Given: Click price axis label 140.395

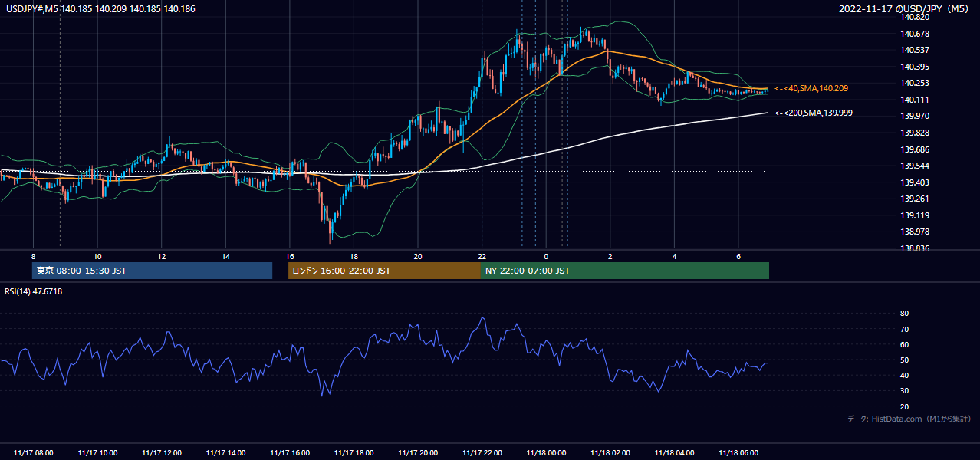Looking at the screenshot, I should [916, 67].
